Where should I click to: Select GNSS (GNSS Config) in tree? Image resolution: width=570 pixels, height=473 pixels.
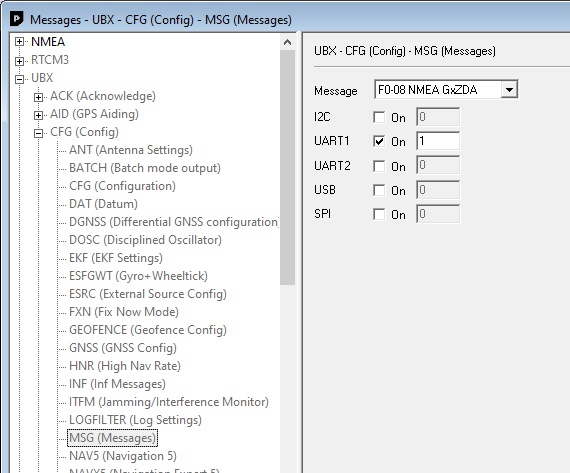(123, 348)
